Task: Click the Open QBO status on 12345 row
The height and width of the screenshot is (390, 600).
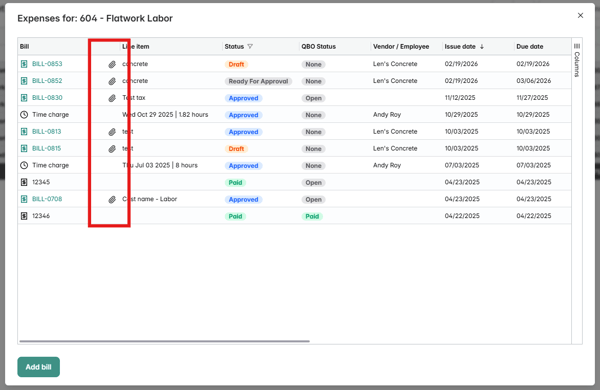Action: (x=313, y=183)
